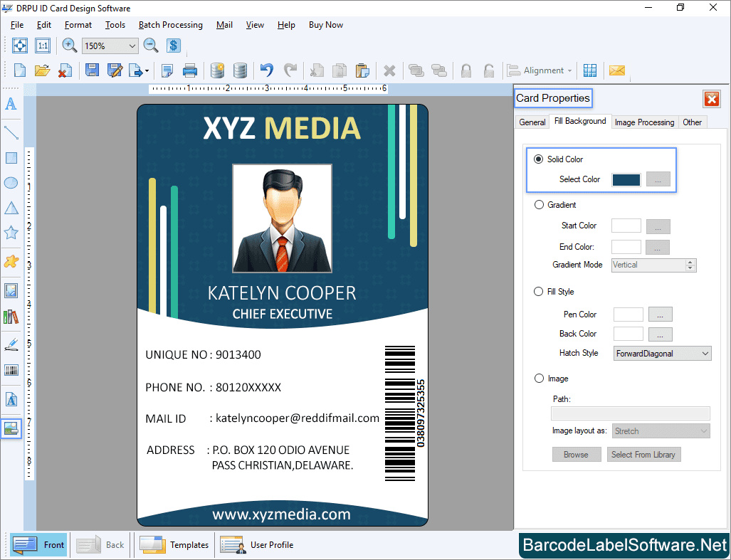
Task: Click the Undo arrow icon
Action: point(267,70)
